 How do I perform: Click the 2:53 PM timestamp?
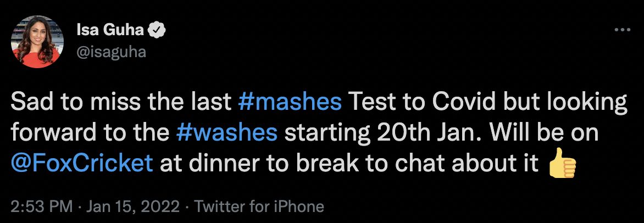coord(42,207)
